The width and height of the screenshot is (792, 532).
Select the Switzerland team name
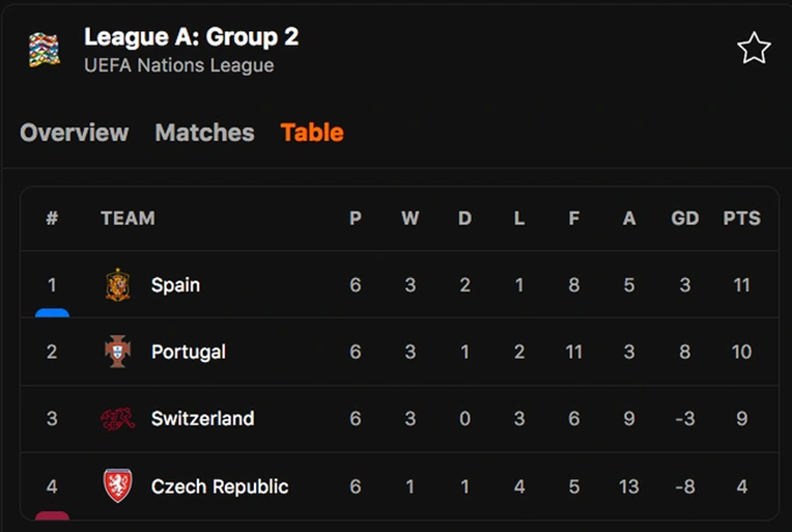tap(203, 419)
